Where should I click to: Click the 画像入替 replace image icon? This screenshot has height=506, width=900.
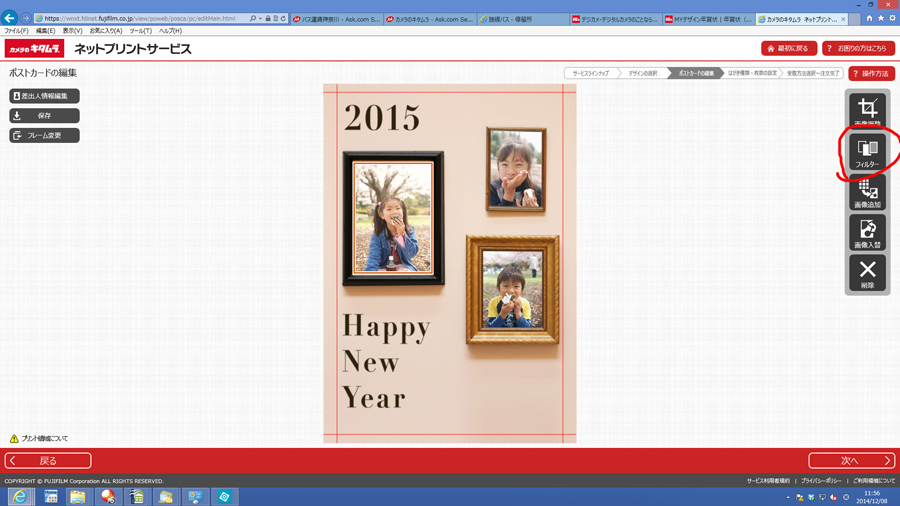[x=867, y=233]
